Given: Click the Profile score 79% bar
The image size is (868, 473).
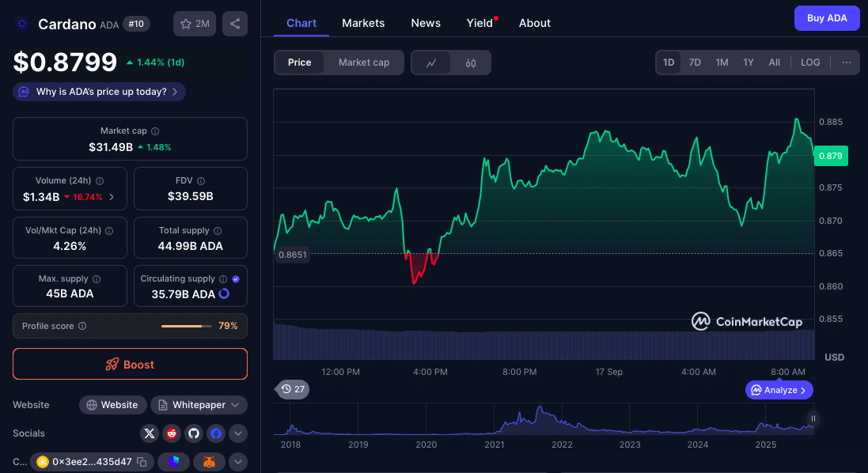Looking at the screenshot, I should (x=187, y=326).
